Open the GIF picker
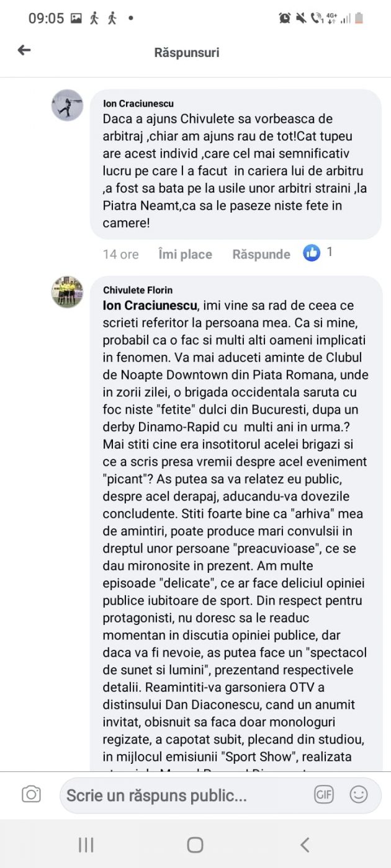The image size is (391, 868). 324,794
